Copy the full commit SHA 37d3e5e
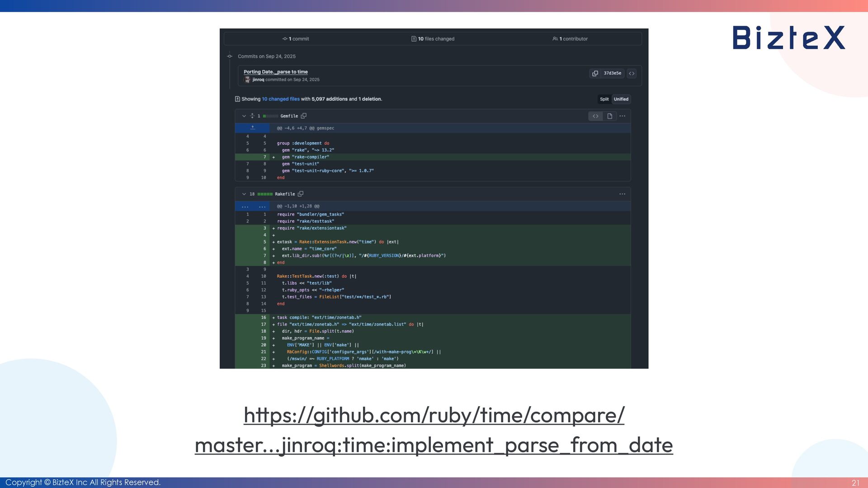Screen dimensions: 868x488 [x=595, y=73]
